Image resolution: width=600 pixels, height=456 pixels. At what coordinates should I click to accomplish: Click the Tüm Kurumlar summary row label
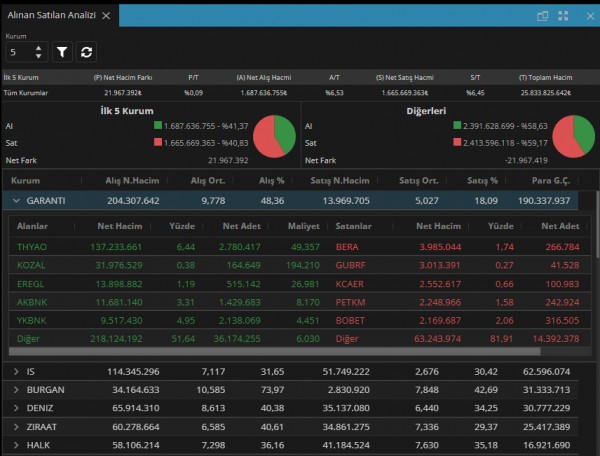tap(26, 93)
